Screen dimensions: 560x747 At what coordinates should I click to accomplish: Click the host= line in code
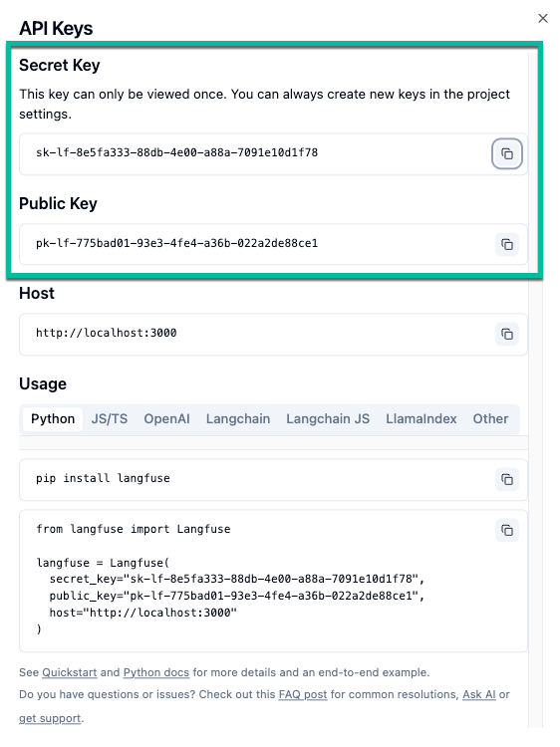pyautogui.click(x=142, y=613)
